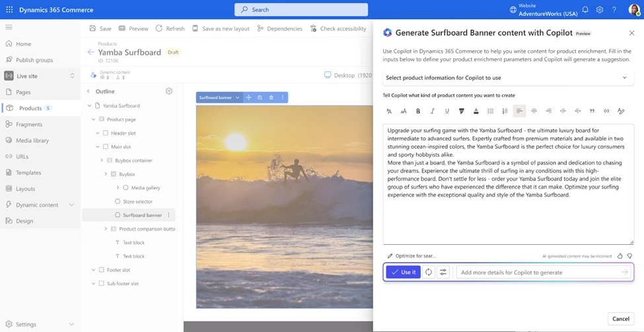
Task: Cancel the Copilot content dialog
Action: click(x=620, y=319)
